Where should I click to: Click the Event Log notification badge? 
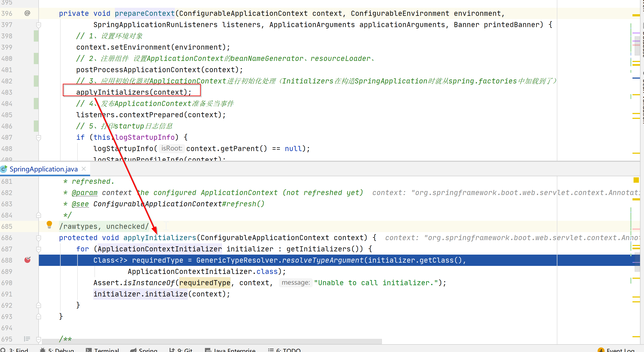[601, 350]
